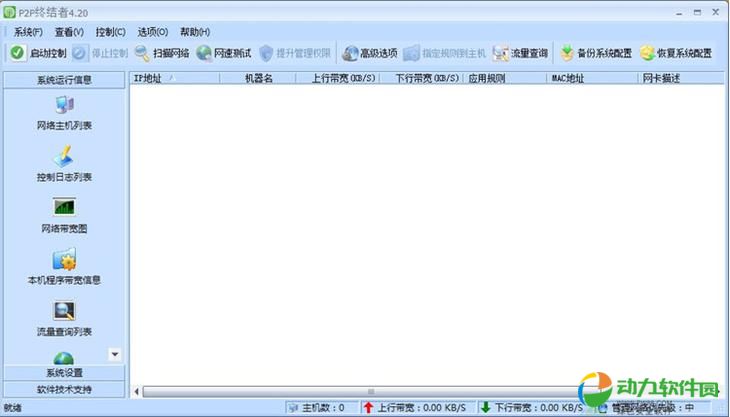The image size is (730, 417).
Task: Expand the 系统设置 panel section
Action: [64, 373]
